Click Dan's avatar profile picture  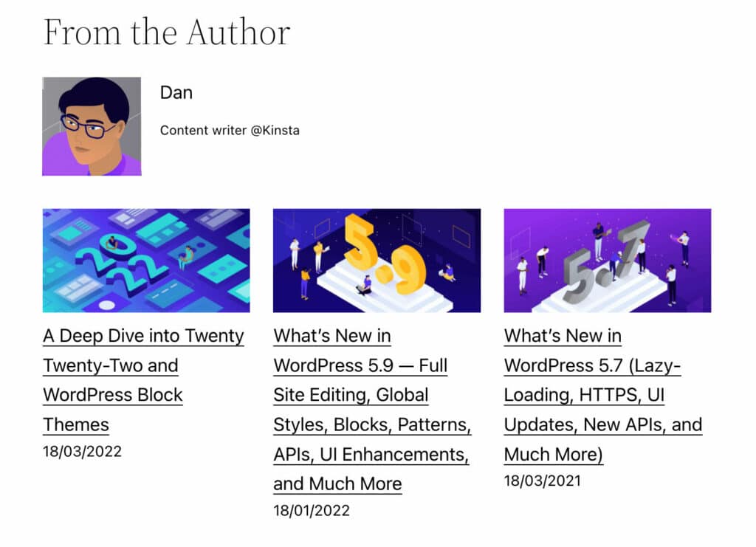pyautogui.click(x=92, y=125)
